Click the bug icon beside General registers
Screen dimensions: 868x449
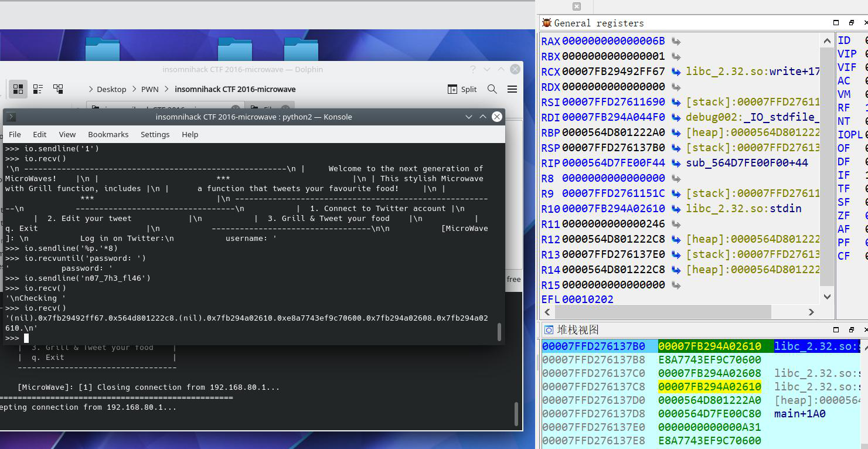[547, 23]
